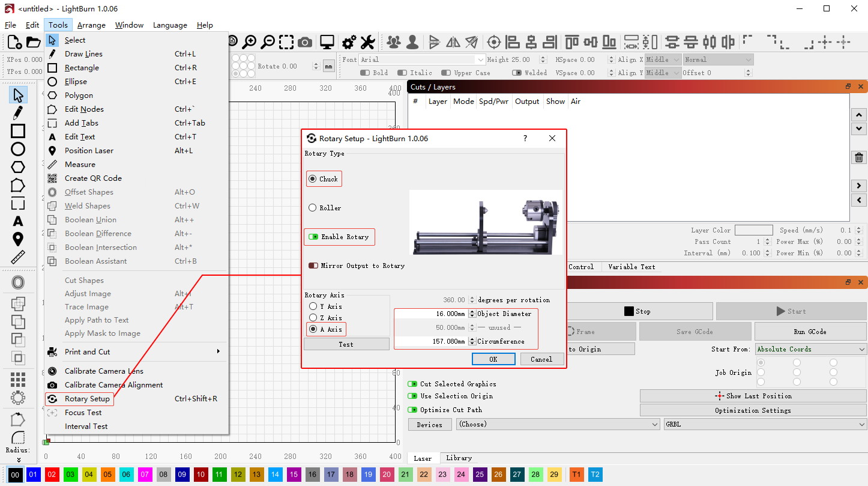Expand the Print and Cut submenu
Screen dimensions: 868x486
tap(136, 351)
